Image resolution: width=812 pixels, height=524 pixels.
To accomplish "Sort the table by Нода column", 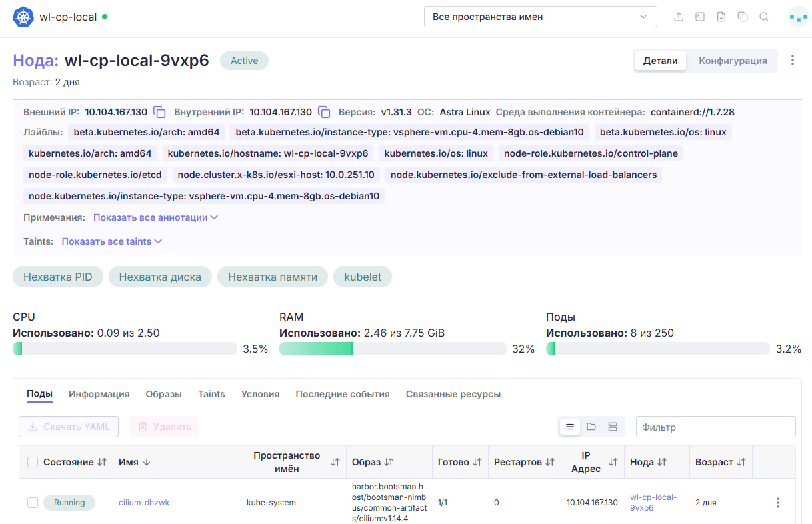I will coord(662,462).
